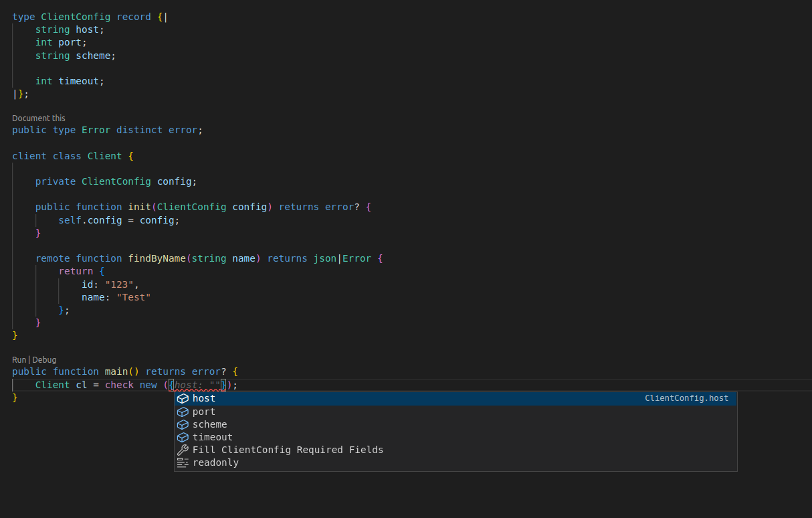This screenshot has height=518, width=812.
Task: Click the ClientConfig record type name
Action: click(76, 17)
